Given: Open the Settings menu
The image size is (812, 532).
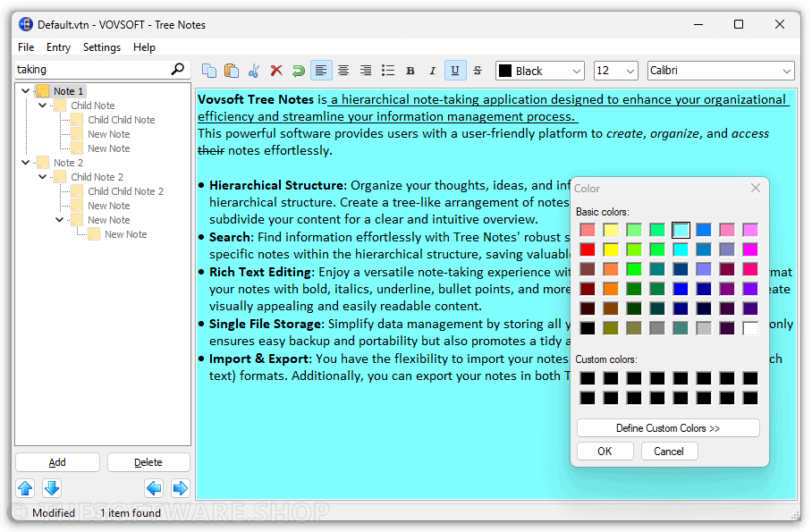Looking at the screenshot, I should tap(102, 47).
